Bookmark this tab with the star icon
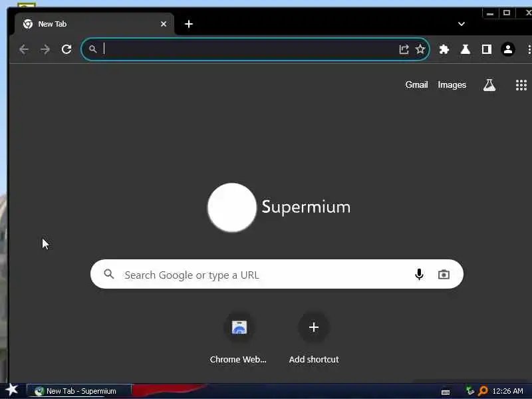The width and height of the screenshot is (532, 399). 420,49
